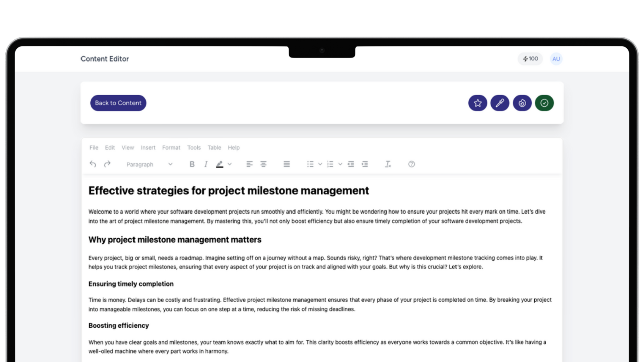Viewport: 644px width, 362px height.
Task: Click the main article heading
Action: pyautogui.click(x=228, y=191)
